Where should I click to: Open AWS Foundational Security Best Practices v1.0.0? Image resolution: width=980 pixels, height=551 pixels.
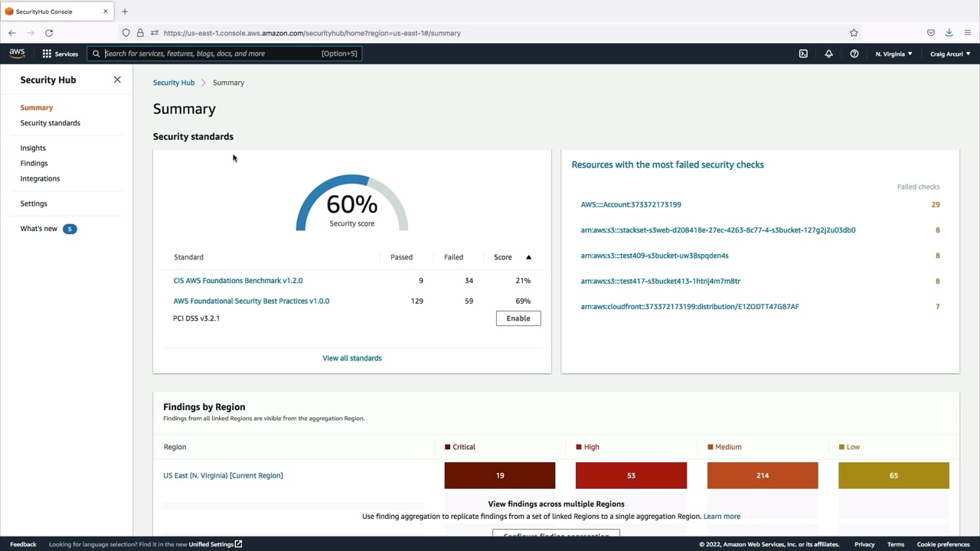[x=251, y=301]
